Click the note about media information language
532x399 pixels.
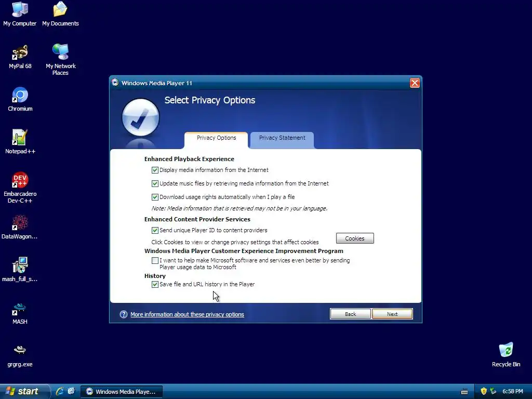click(x=239, y=208)
